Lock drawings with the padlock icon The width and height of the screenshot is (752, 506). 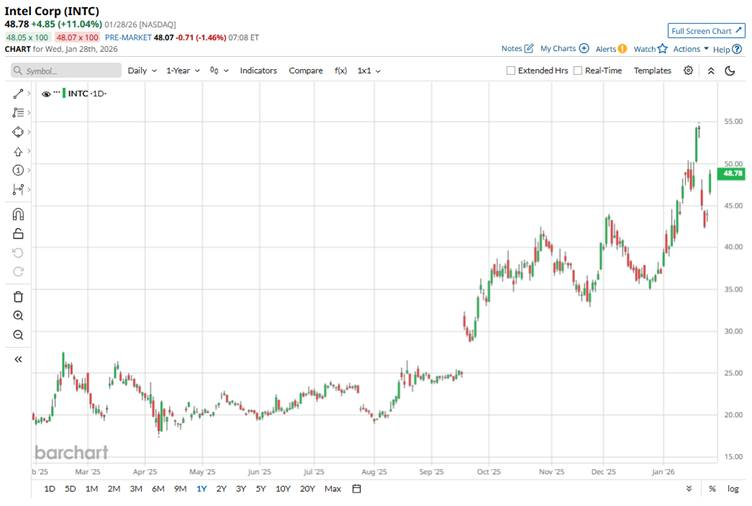tap(18, 234)
